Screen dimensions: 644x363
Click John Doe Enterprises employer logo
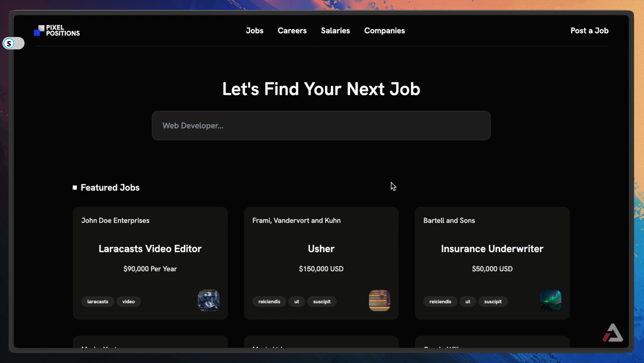pyautogui.click(x=208, y=300)
